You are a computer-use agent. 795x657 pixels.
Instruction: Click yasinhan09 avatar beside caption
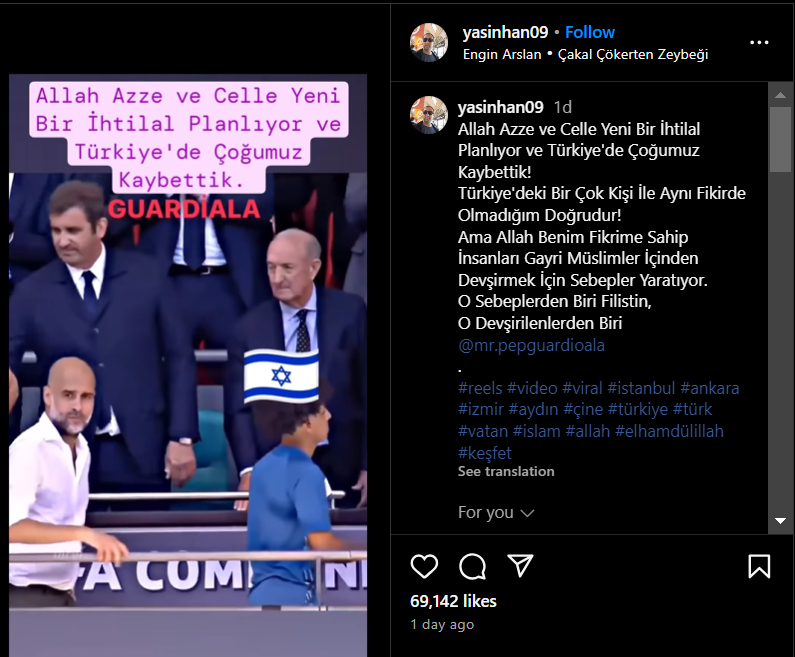[429, 115]
